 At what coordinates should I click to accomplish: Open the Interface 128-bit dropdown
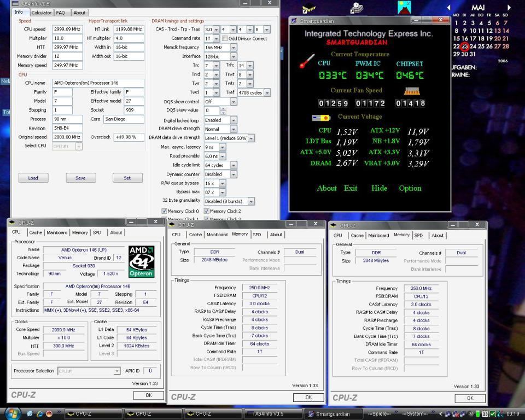point(234,57)
